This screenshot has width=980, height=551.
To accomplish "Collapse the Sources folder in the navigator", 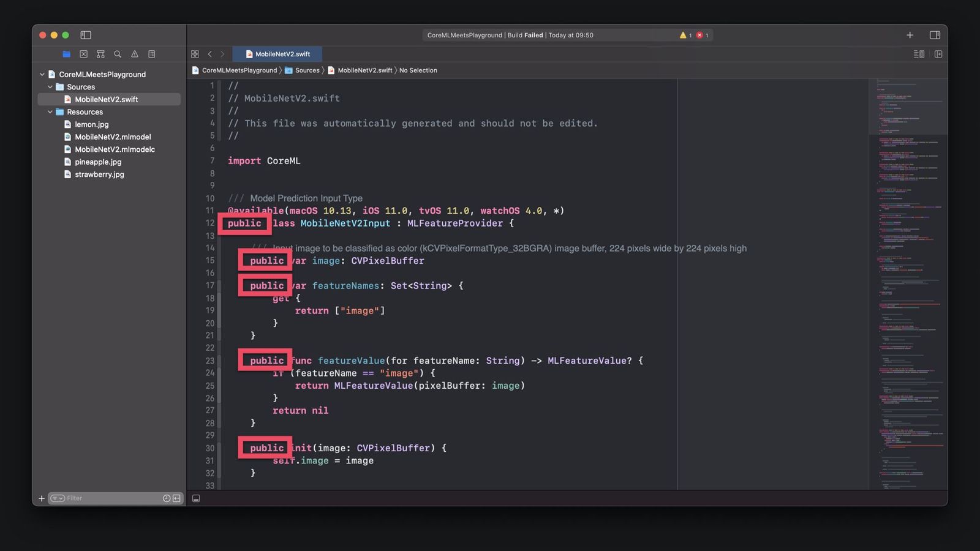I will click(50, 86).
